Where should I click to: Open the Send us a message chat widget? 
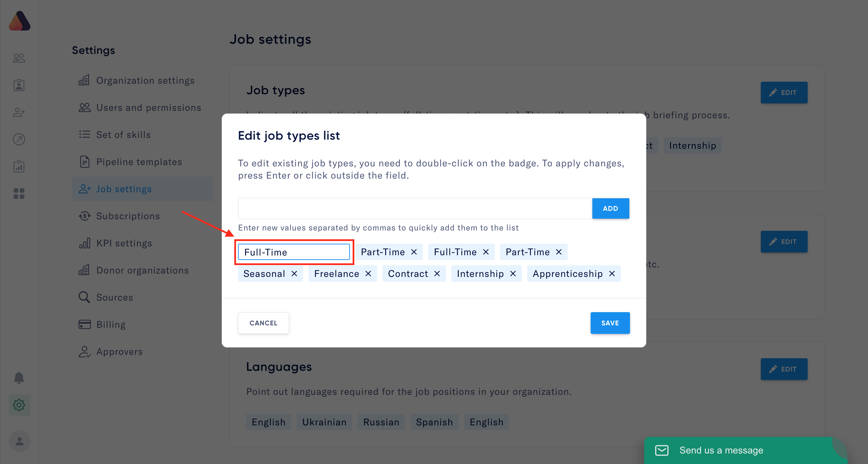(721, 450)
